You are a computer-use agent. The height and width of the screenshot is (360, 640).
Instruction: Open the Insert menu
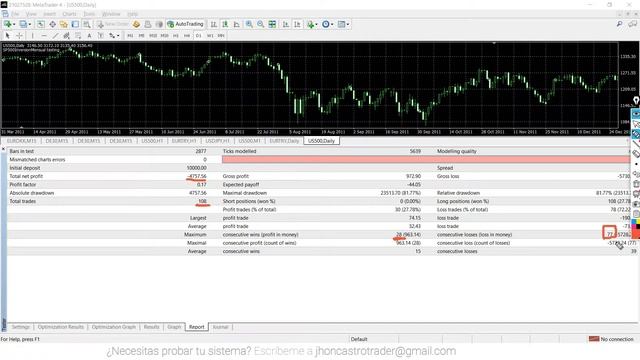[49, 14]
